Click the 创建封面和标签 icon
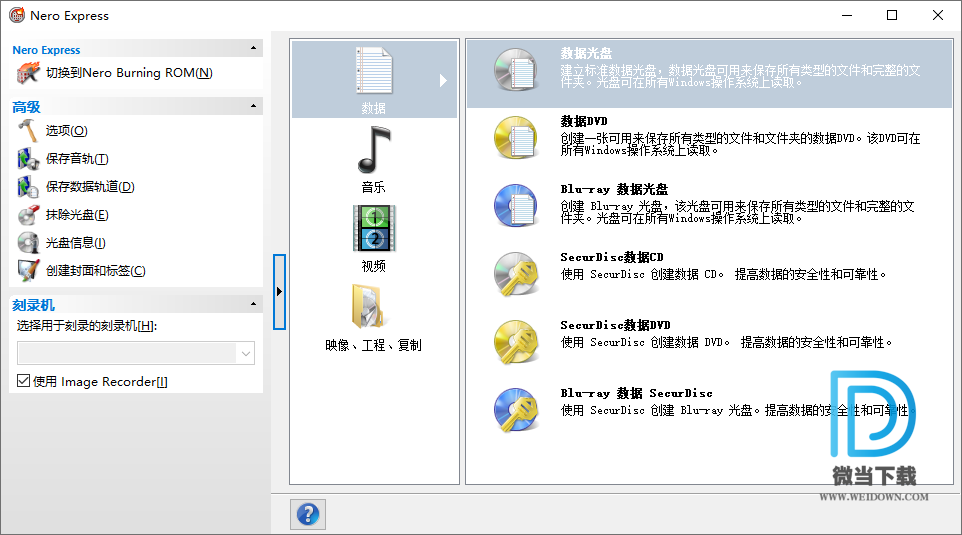 coord(28,271)
